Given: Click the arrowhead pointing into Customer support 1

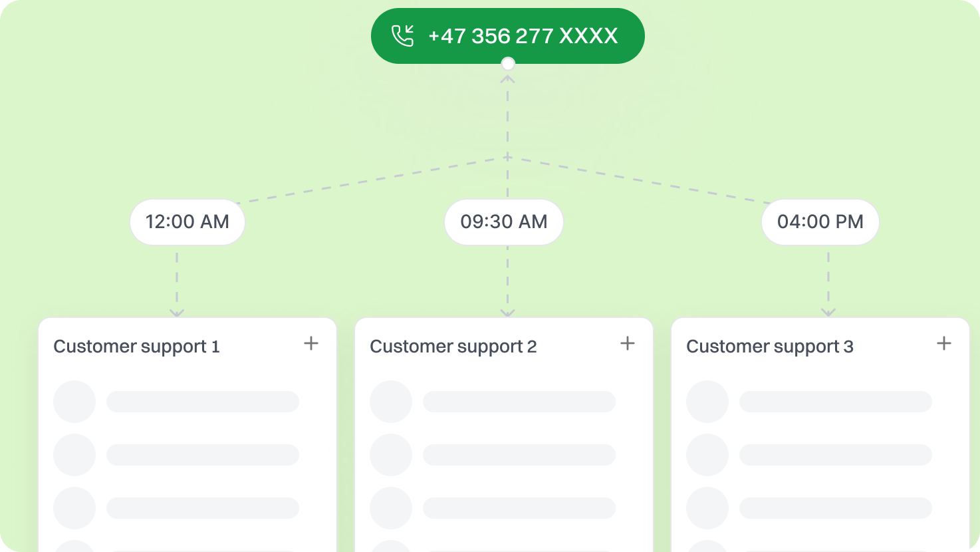Looking at the screenshot, I should (177, 313).
